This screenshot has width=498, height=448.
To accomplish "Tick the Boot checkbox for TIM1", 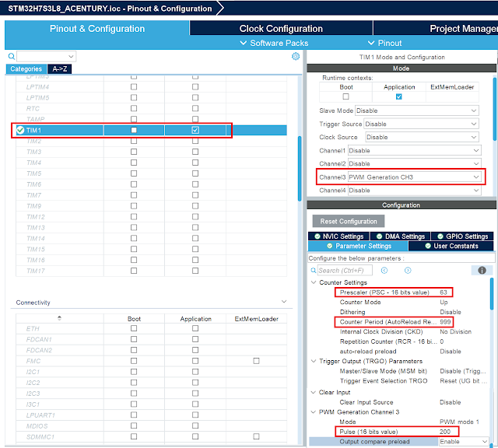I will (x=134, y=130).
